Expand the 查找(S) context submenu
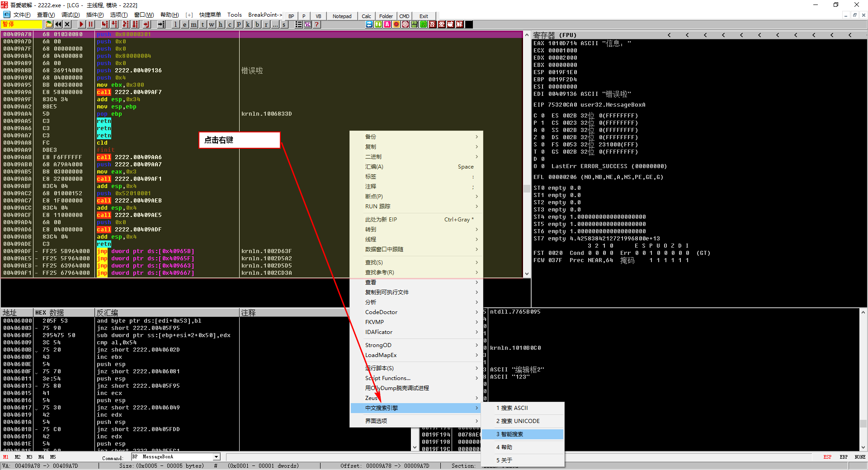 click(416, 263)
